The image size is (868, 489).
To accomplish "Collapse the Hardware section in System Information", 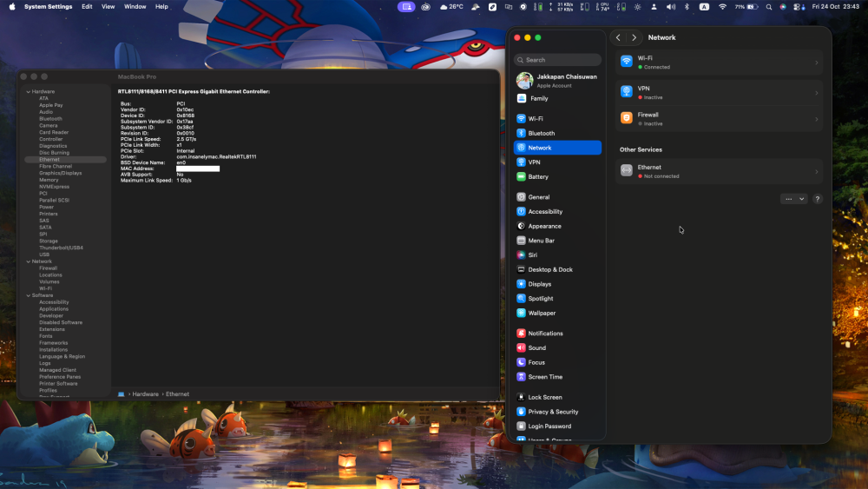I will (x=29, y=91).
